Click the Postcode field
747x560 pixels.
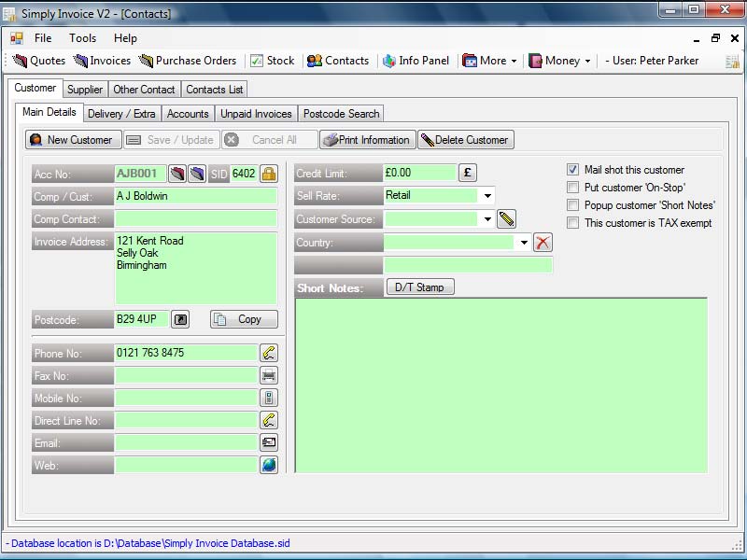point(142,319)
